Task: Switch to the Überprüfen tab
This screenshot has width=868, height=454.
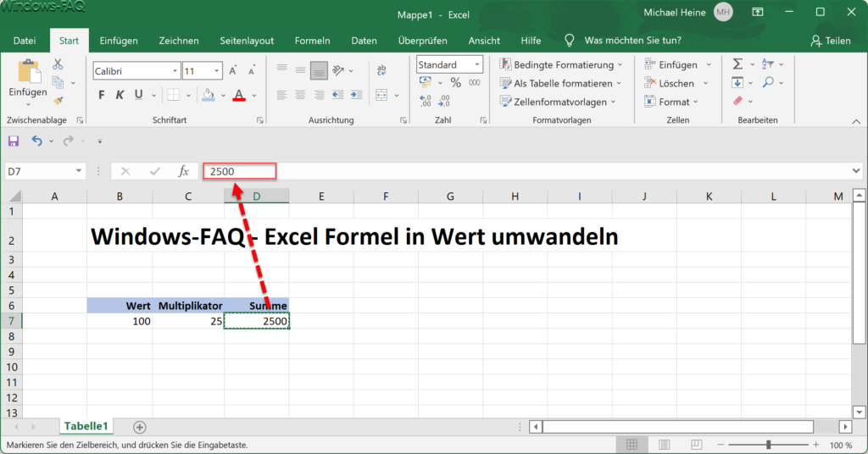Action: [x=422, y=41]
